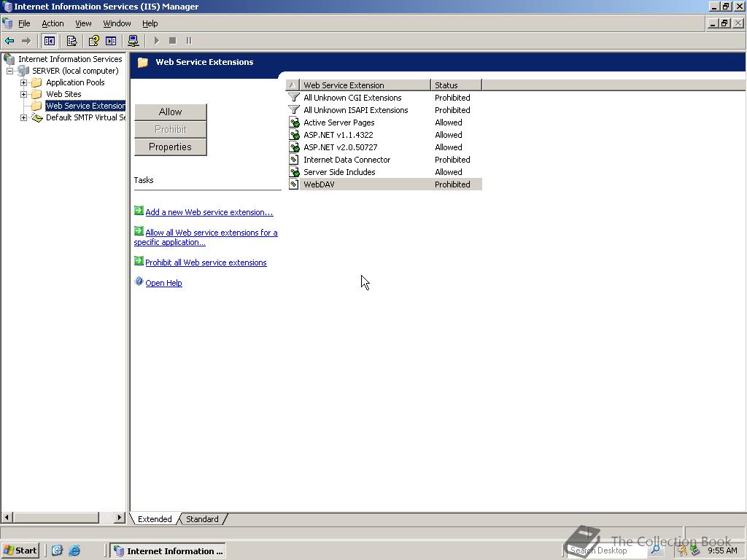Click the Server Side Includes row icon
This screenshot has height=560, width=747.
coord(295,172)
